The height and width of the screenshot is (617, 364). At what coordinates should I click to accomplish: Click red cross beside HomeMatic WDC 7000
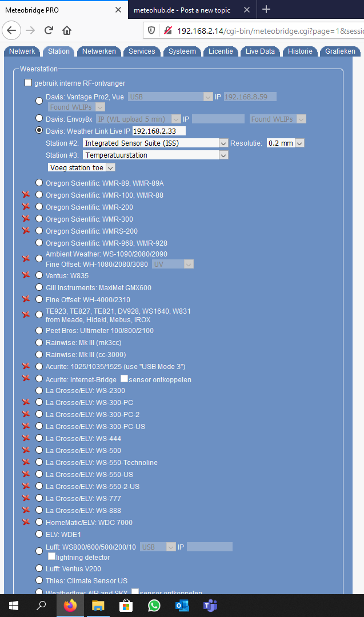(x=26, y=522)
